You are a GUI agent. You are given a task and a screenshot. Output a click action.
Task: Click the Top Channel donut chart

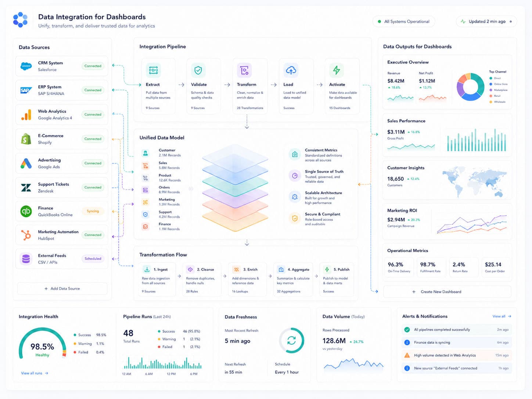pos(470,87)
